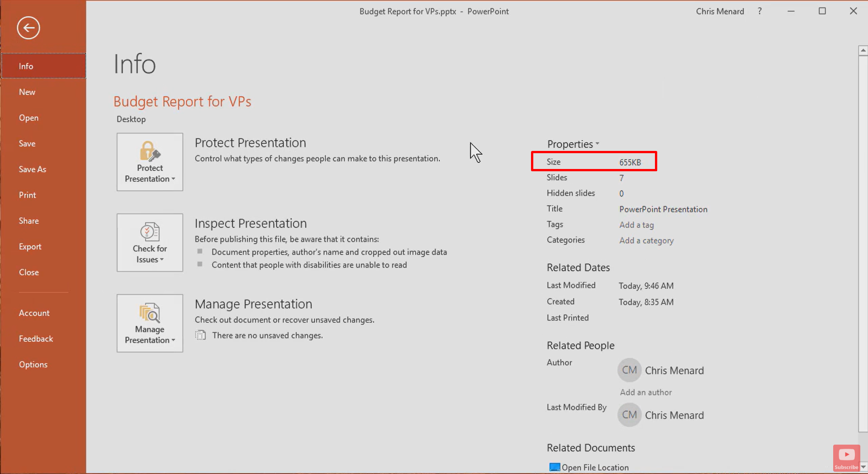The width and height of the screenshot is (868, 474).
Task: Click Add an author
Action: (x=645, y=392)
